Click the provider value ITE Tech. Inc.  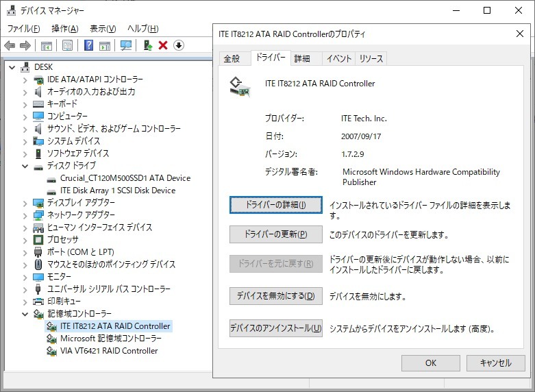(364, 119)
